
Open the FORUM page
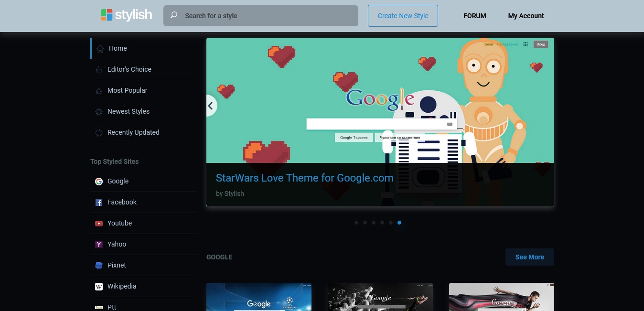click(475, 16)
